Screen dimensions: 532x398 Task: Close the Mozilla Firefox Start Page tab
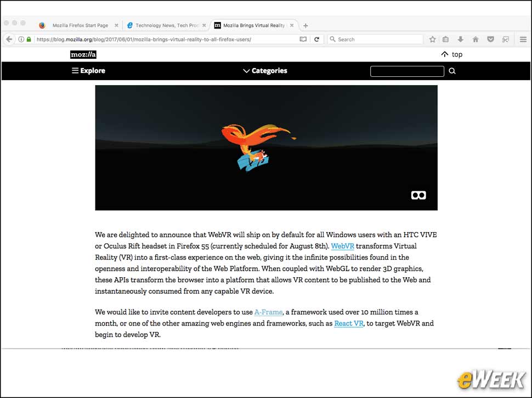point(116,25)
